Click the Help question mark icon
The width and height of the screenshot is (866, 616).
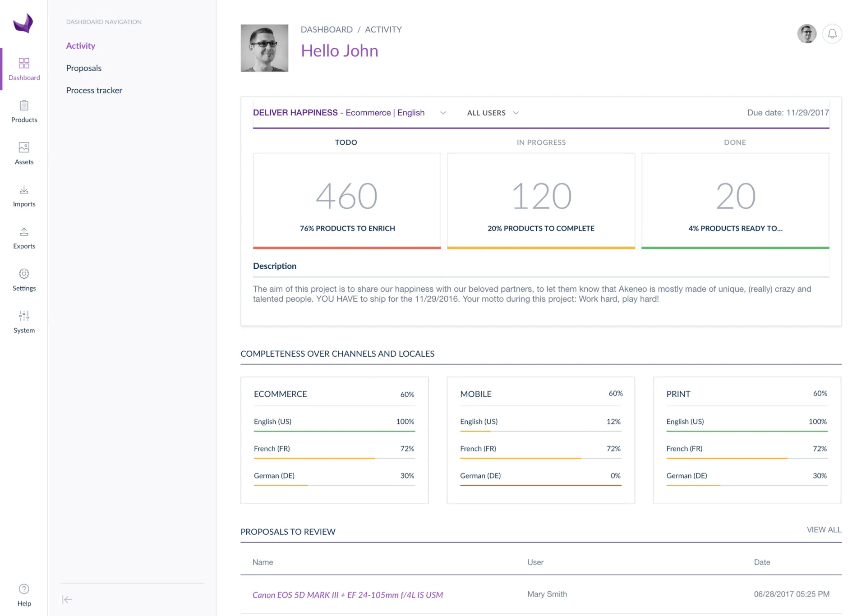click(x=24, y=589)
